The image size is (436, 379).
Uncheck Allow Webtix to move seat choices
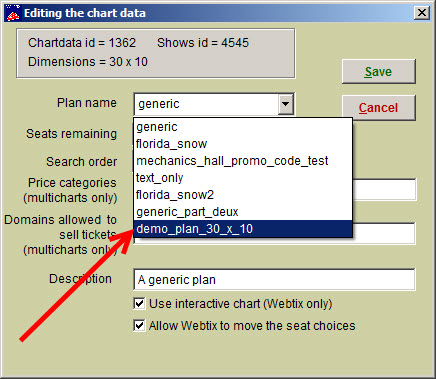coord(139,325)
